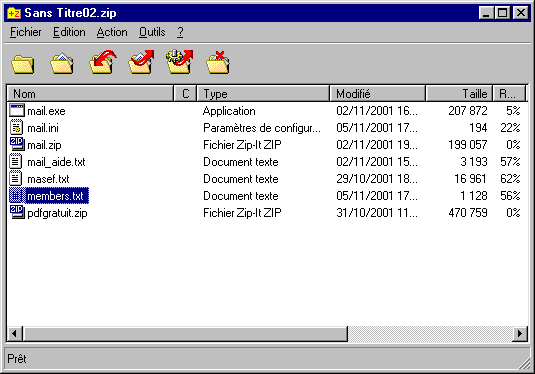
Task: Click the C column header
Action: pos(185,94)
